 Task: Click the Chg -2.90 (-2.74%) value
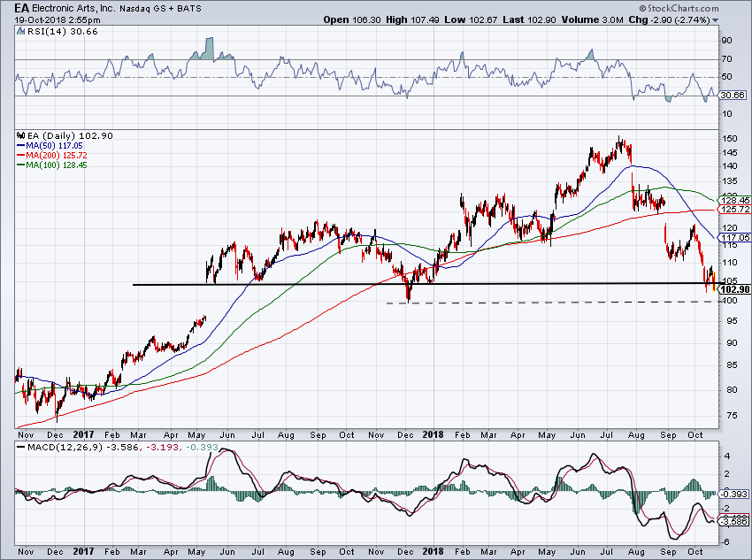[x=669, y=19]
